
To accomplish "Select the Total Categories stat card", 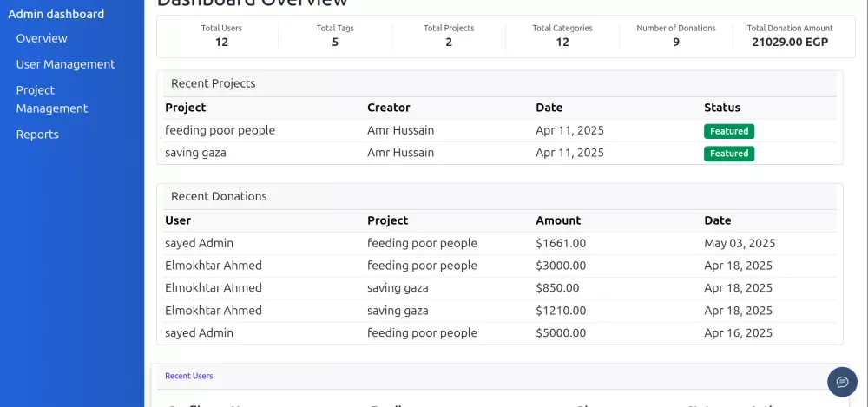I will pos(562,36).
